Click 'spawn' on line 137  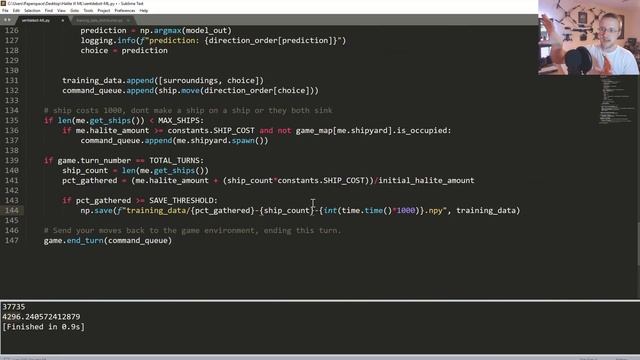[x=243, y=140]
